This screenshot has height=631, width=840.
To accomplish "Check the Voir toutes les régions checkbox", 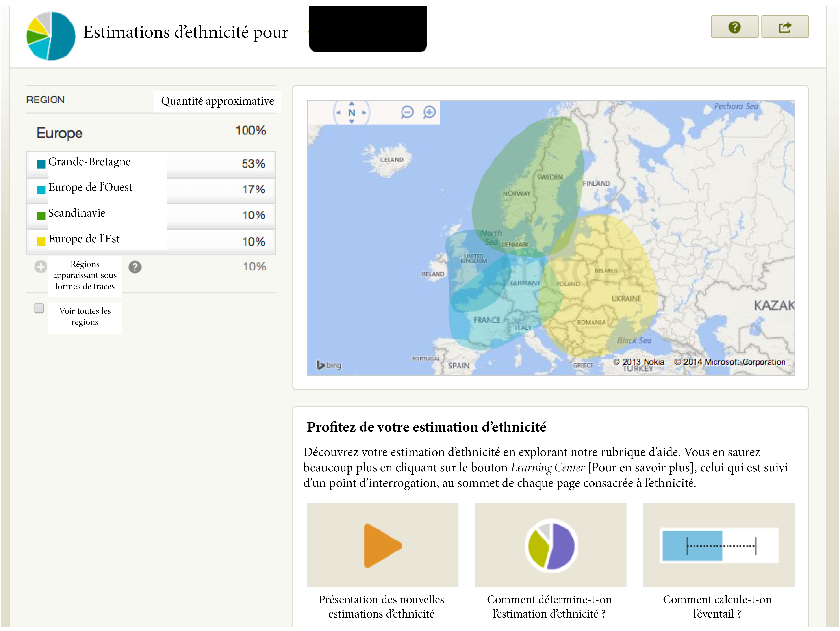I will [39, 308].
